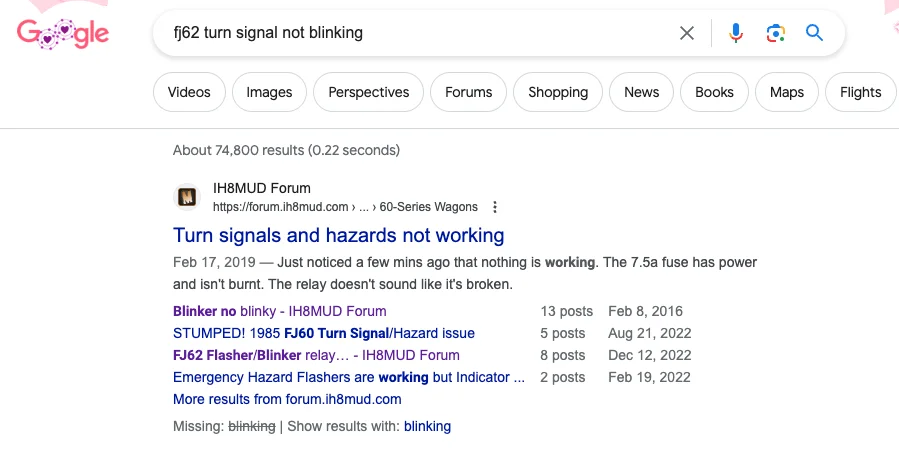Show News results
Screen dimensions: 899x451
641,92
